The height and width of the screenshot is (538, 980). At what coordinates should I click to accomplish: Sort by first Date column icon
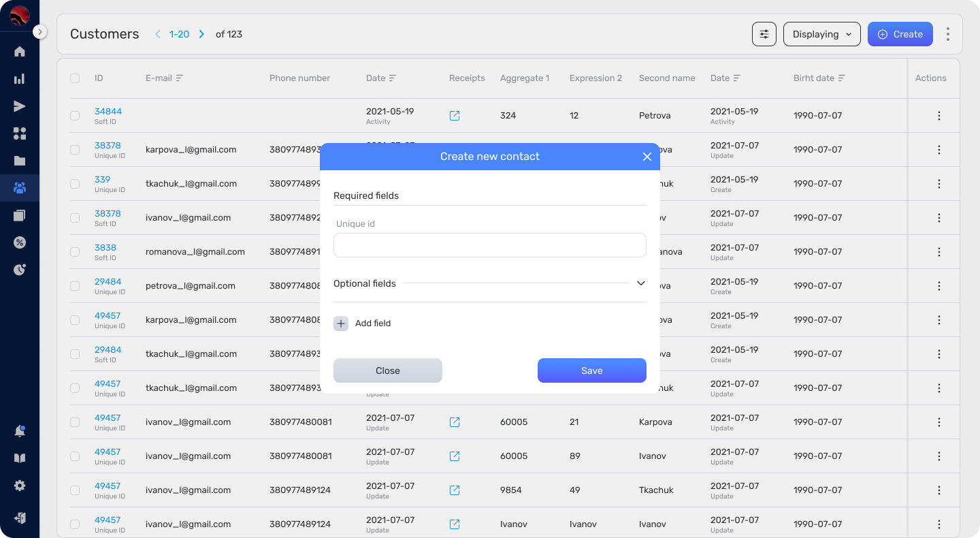393,78
